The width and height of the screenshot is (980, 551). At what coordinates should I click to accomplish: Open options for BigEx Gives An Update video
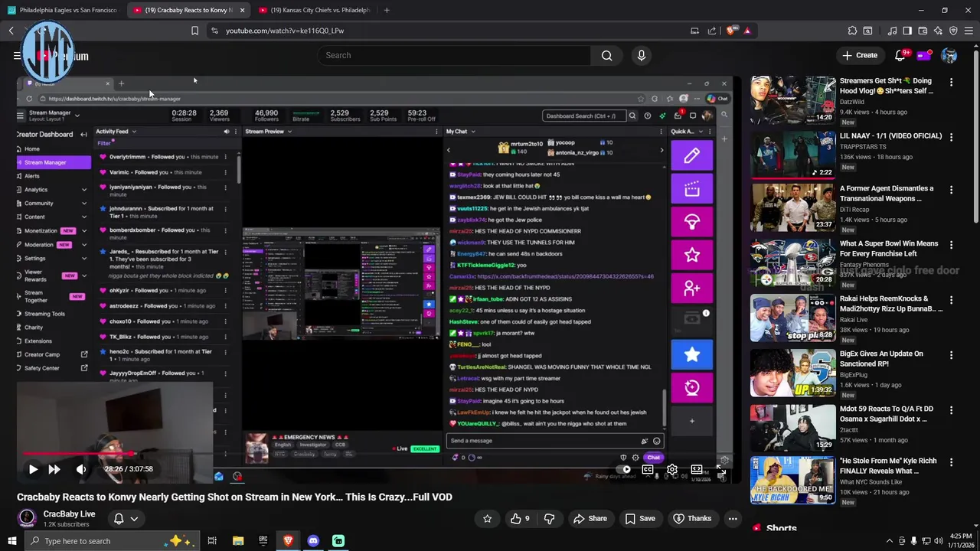(952, 355)
